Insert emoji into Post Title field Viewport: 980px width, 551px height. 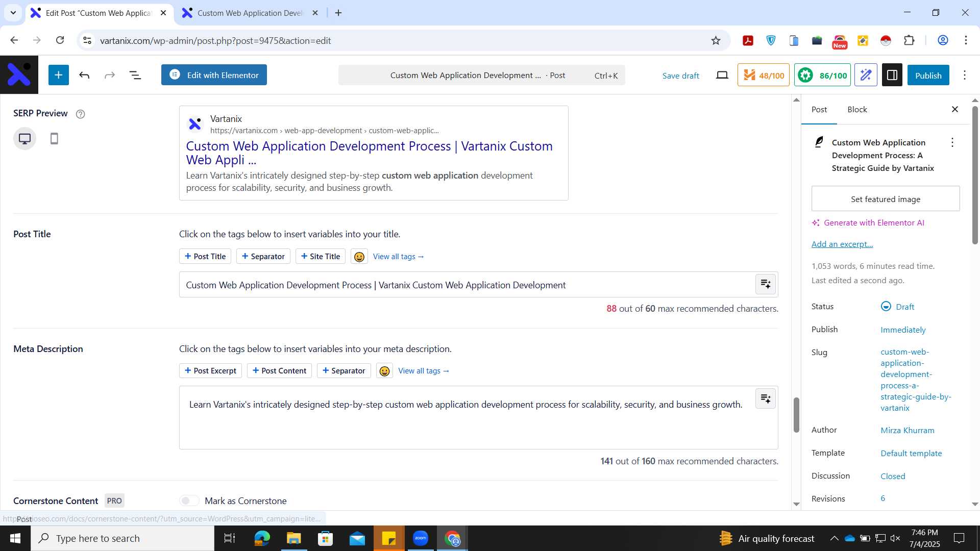[359, 257]
